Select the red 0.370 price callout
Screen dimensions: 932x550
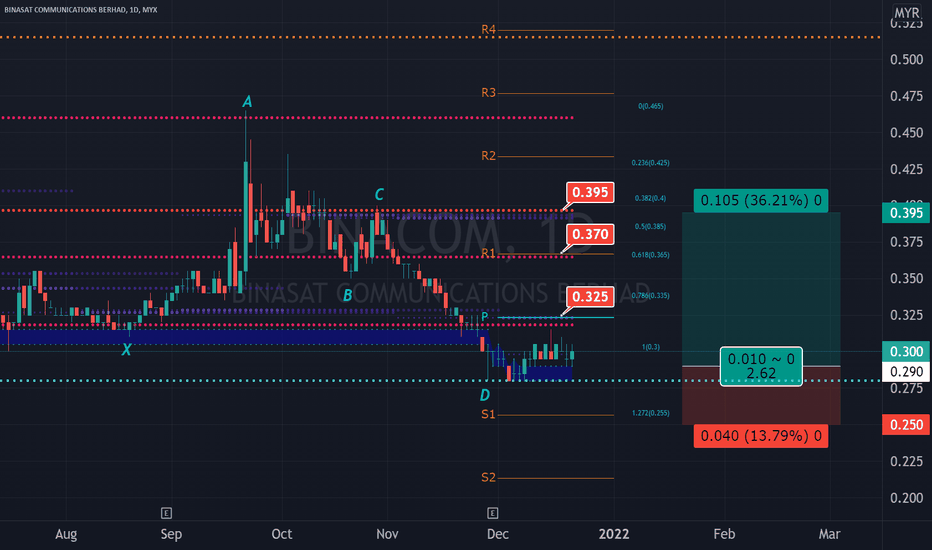point(590,234)
